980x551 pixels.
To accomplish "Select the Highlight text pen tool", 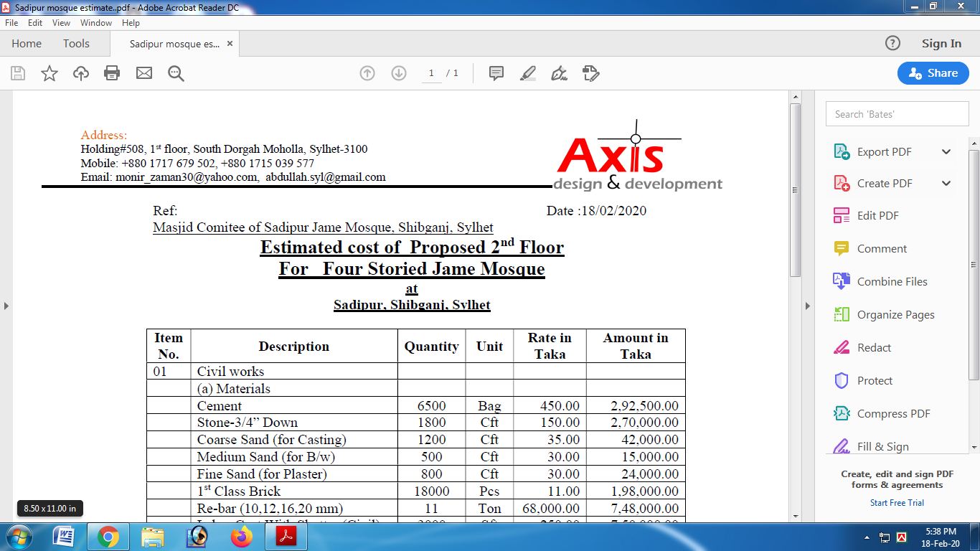I will pyautogui.click(x=527, y=73).
